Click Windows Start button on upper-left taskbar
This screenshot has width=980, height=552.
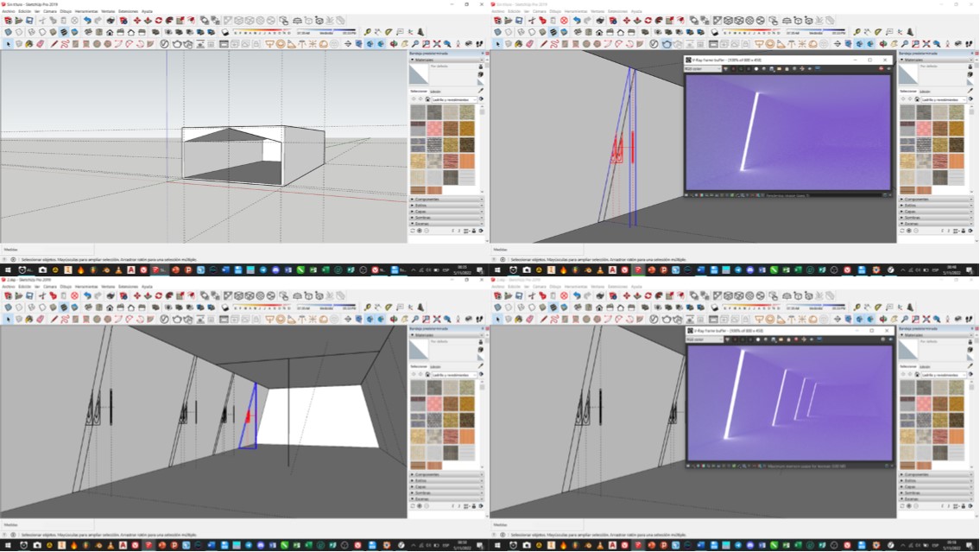(8, 270)
